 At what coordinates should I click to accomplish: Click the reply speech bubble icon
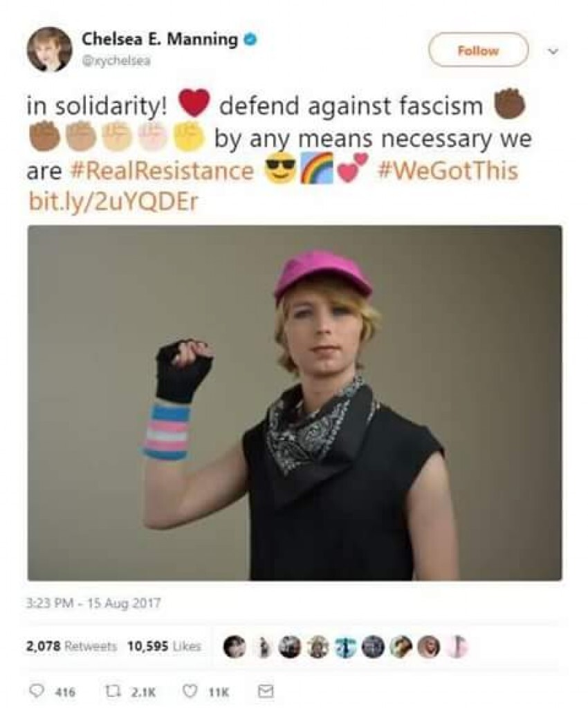click(x=36, y=691)
